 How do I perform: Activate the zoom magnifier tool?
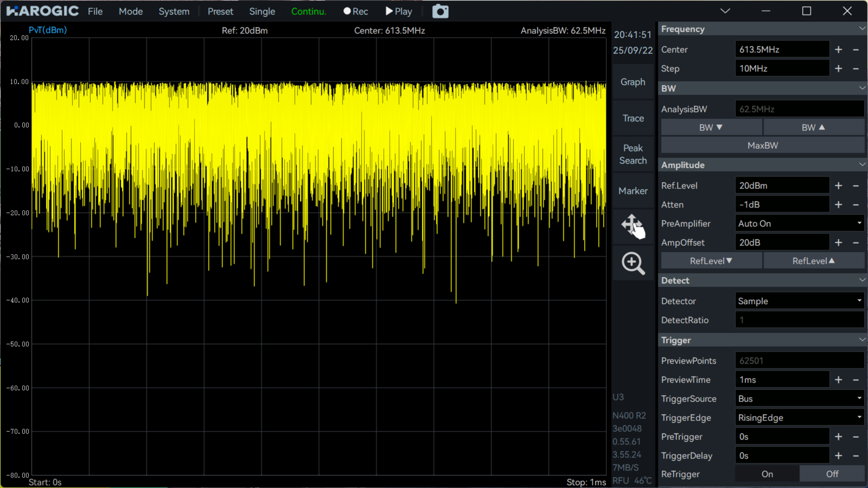pyautogui.click(x=633, y=263)
